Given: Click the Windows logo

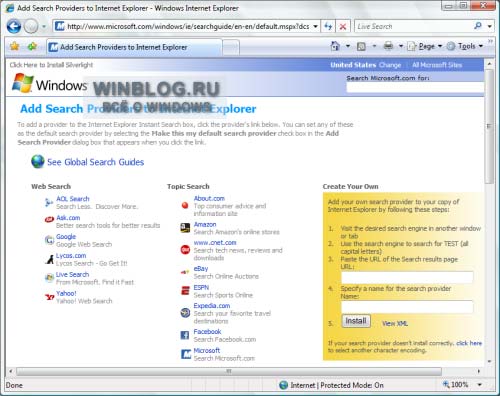Looking at the screenshot, I should [49, 84].
